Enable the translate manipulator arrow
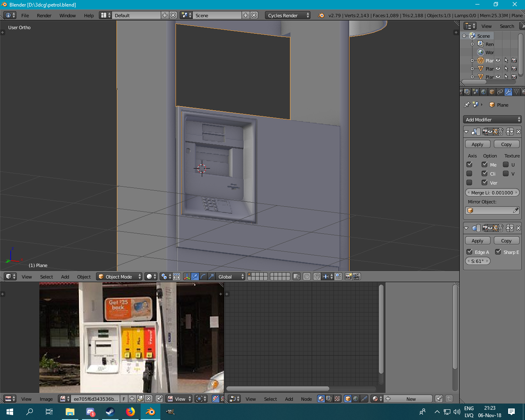525x420 pixels. (x=195, y=276)
